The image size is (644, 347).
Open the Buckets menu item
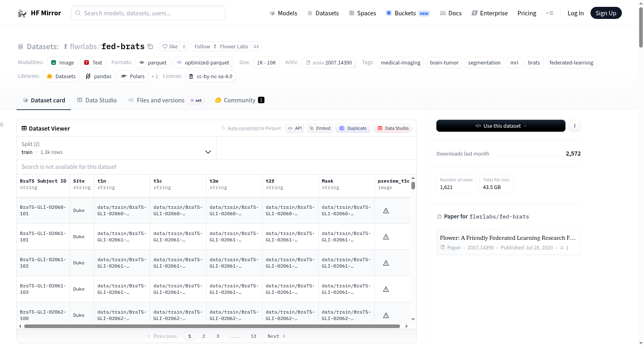pos(408,13)
